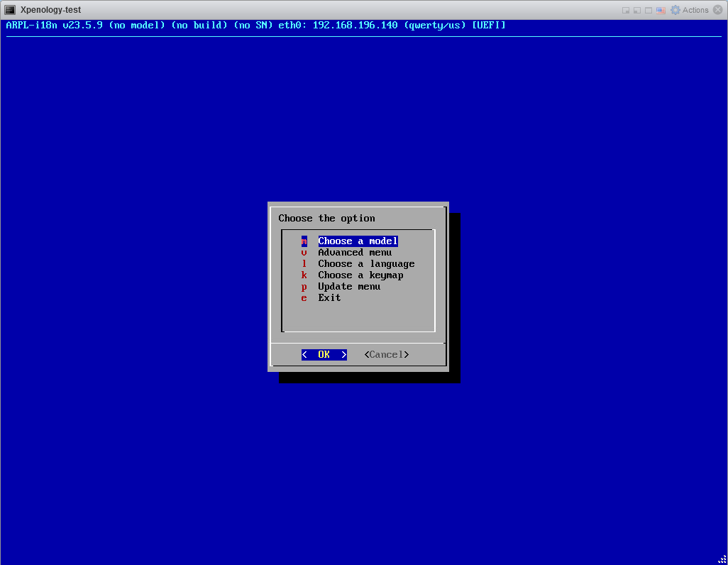Screen dimensions: 728x565
Task: Click the "Xpenology-test" window title text
Action: point(50,10)
